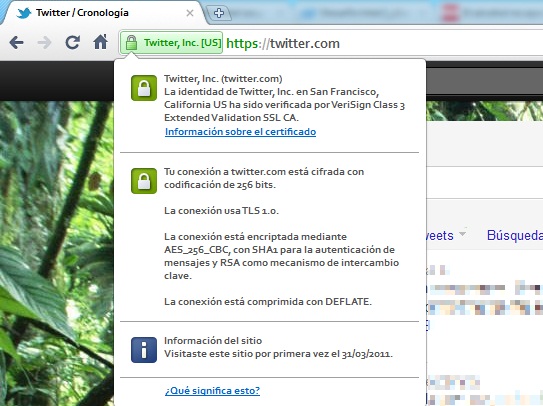Reload the page with the refresh icon
This screenshot has height=406, width=543.
(72, 42)
